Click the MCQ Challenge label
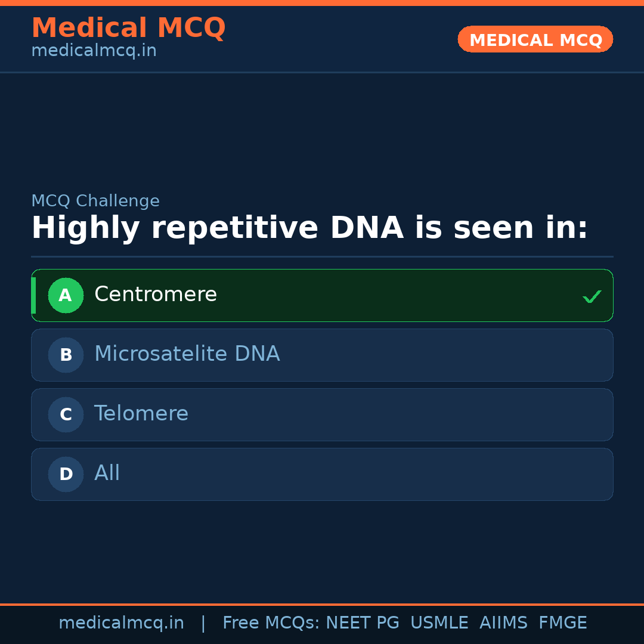Image resolution: width=644 pixels, height=644 pixels. pos(95,201)
